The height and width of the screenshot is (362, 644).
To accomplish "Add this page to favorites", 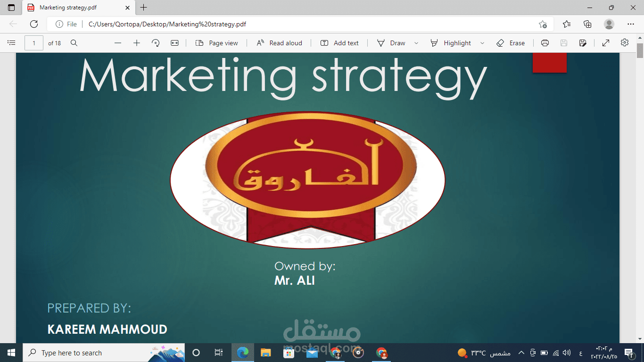I will (x=543, y=24).
